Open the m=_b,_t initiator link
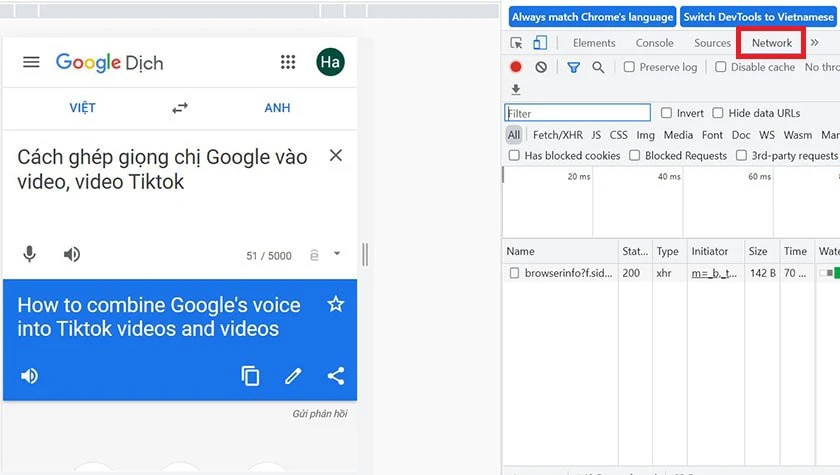 (x=714, y=273)
